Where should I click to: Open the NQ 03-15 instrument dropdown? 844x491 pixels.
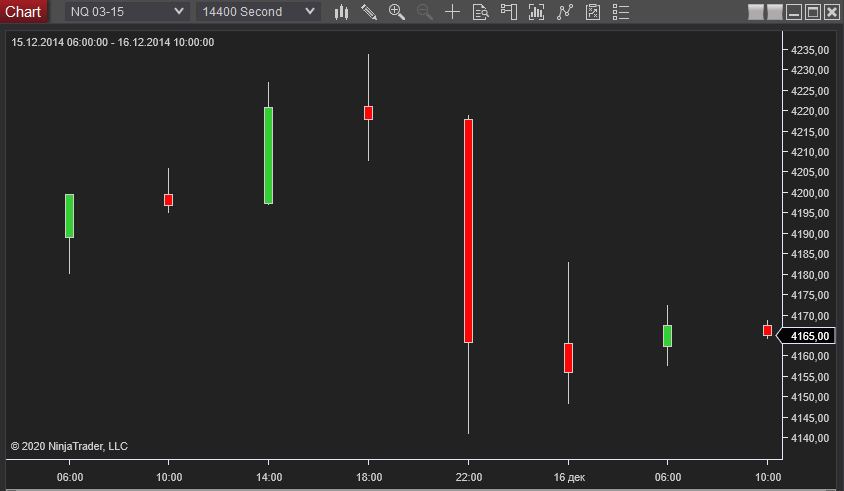[x=127, y=11]
